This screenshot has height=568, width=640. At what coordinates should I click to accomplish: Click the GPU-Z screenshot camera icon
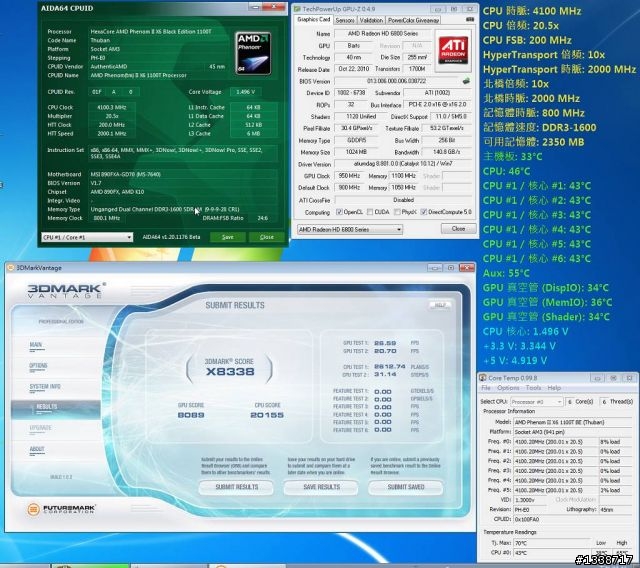coord(470,19)
